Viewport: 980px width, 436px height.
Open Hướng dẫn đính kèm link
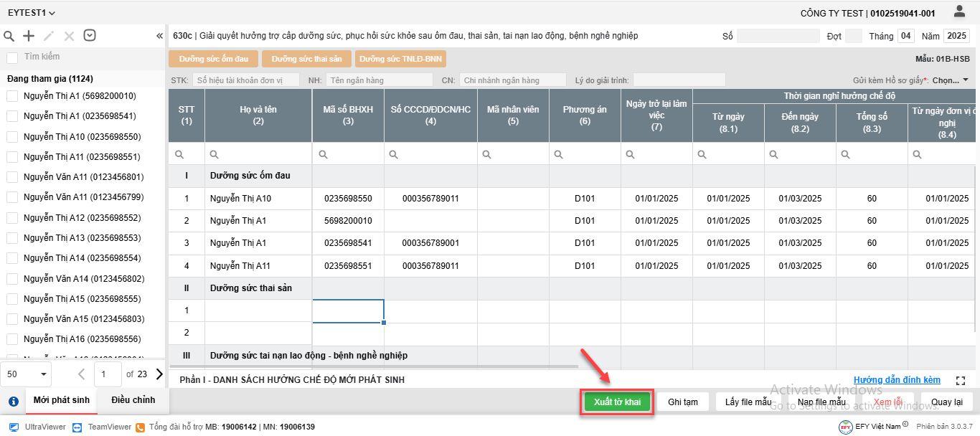897,380
